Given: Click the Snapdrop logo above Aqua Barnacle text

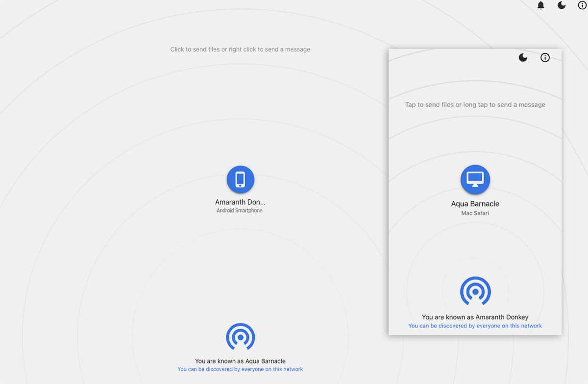Looking at the screenshot, I should [x=240, y=336].
